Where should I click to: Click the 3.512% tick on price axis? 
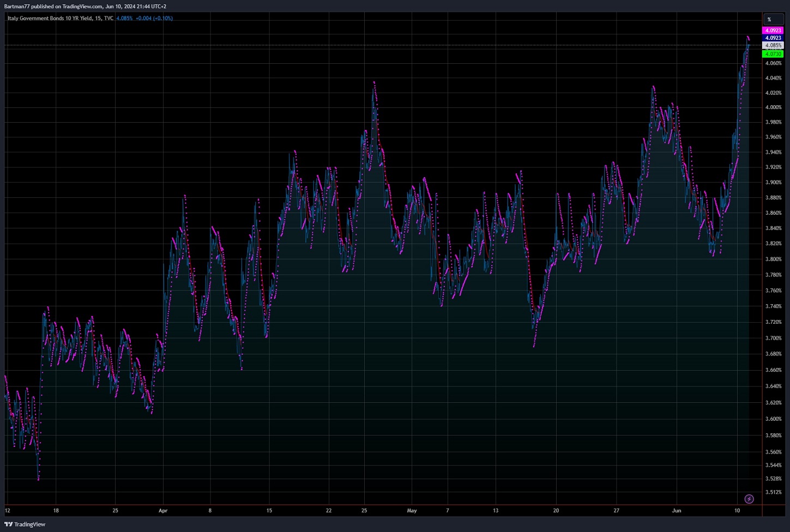[773, 492]
